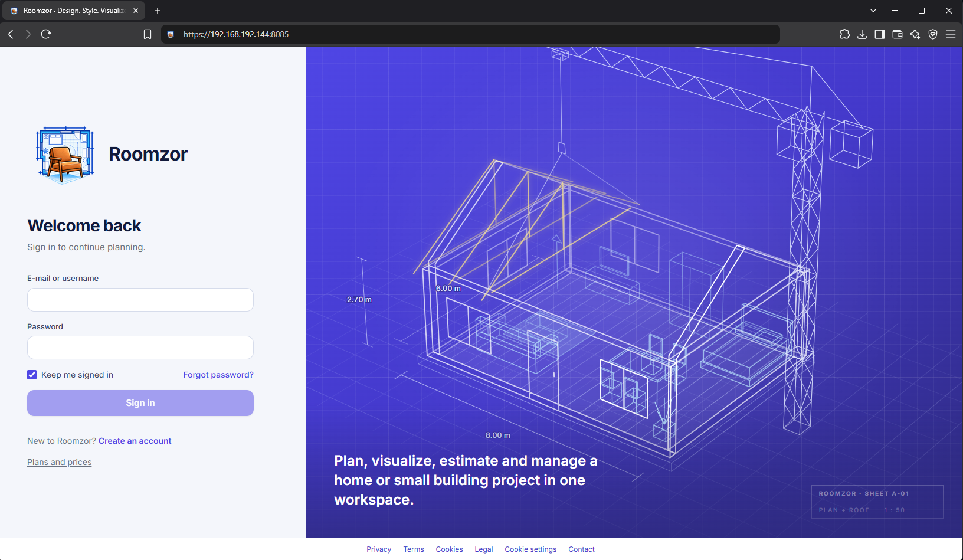The image size is (963, 560).
Task: Open a new browser tab
Action: point(158,11)
